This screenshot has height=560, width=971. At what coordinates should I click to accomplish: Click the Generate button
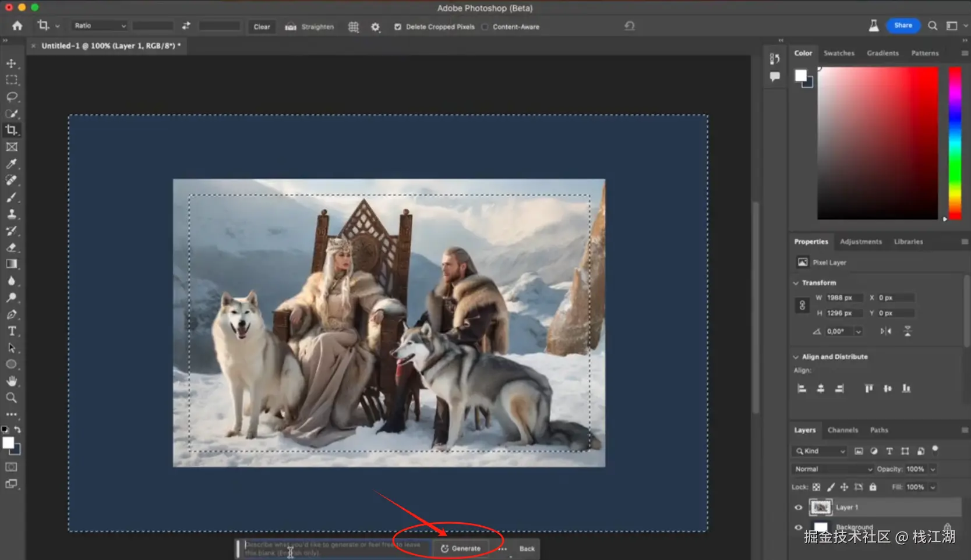pos(461,548)
